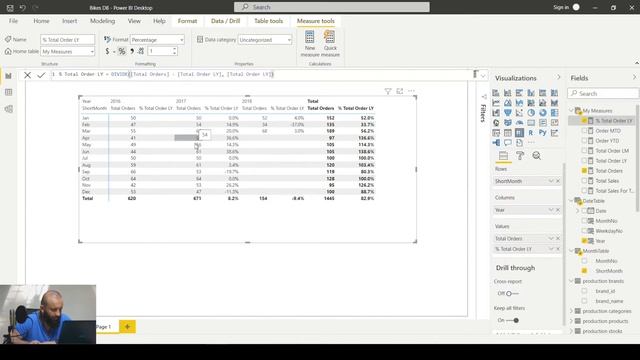The height and width of the screenshot is (360, 640).
Task: Click the measure Name text field
Action: pyautogui.click(x=67, y=40)
